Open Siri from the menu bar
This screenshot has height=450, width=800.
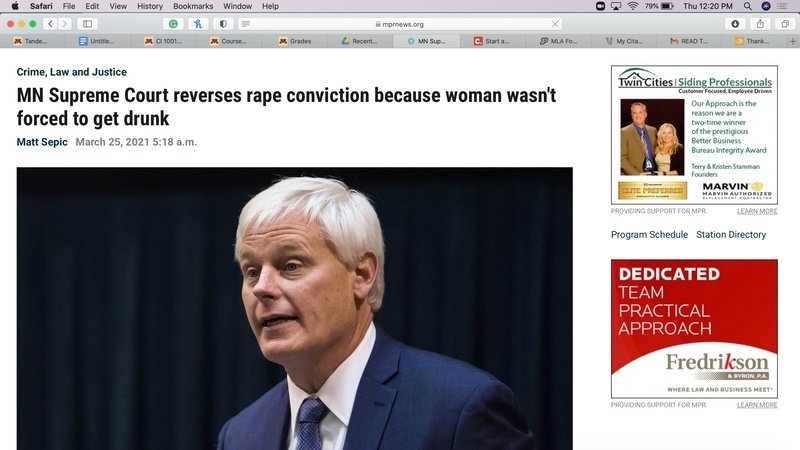766,6
